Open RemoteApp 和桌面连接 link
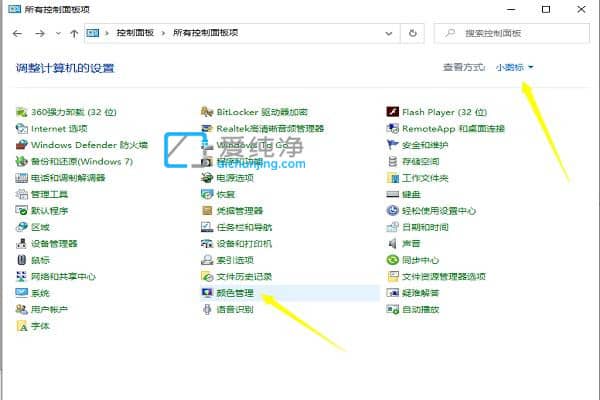The height and width of the screenshot is (400, 600). click(x=453, y=129)
